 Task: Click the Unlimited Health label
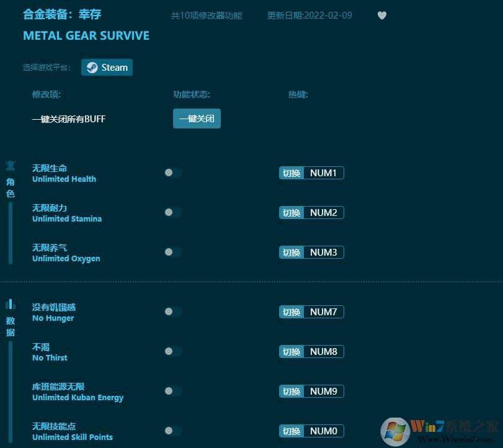[64, 179]
